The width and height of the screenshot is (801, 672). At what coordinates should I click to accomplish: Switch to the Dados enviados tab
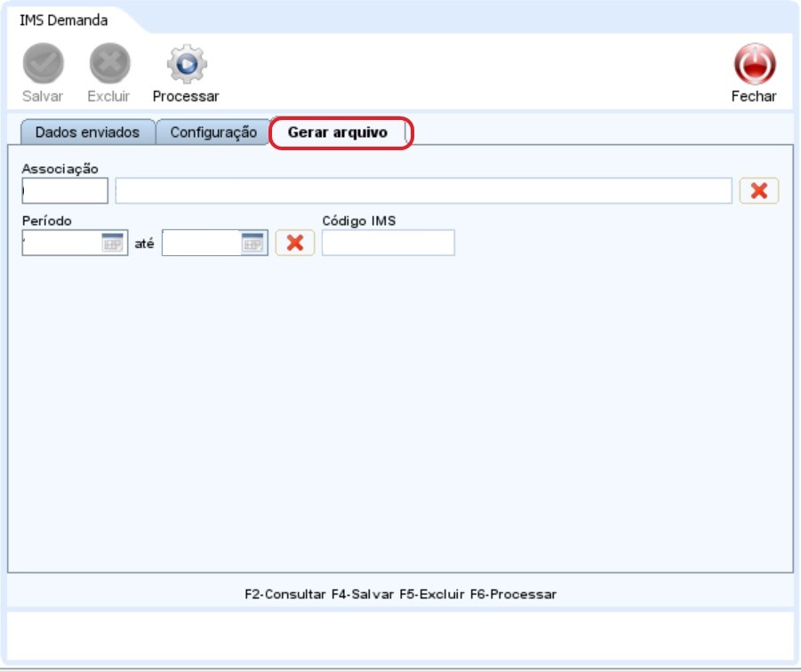87,132
